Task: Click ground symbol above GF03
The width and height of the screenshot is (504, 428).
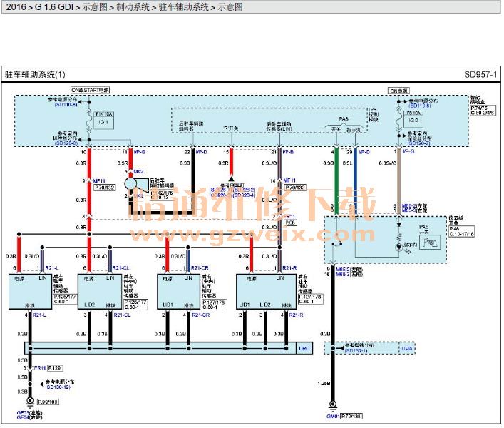Action: [x=30, y=401]
